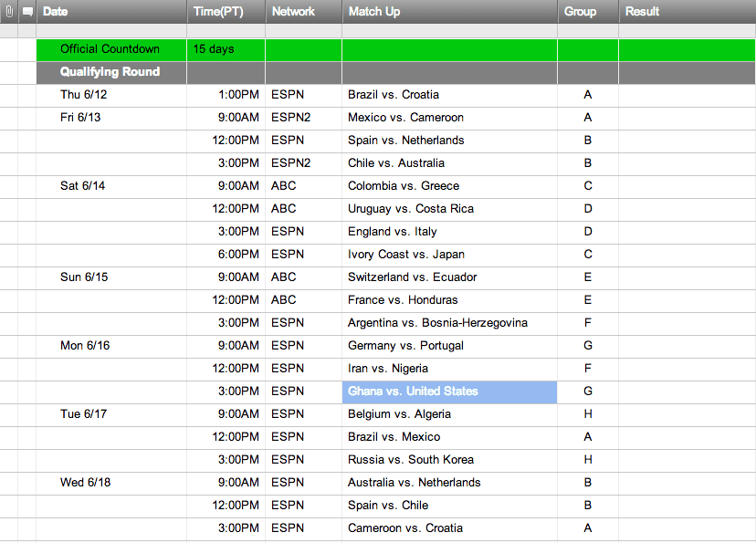Click the Thu 6/12 date cell

(x=84, y=95)
